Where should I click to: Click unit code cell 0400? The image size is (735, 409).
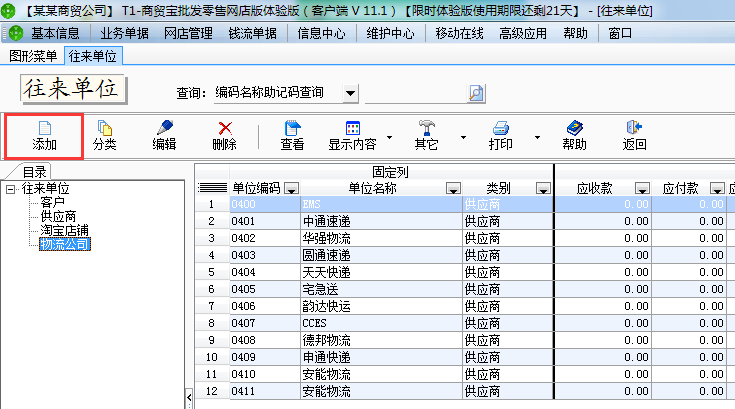(265, 204)
